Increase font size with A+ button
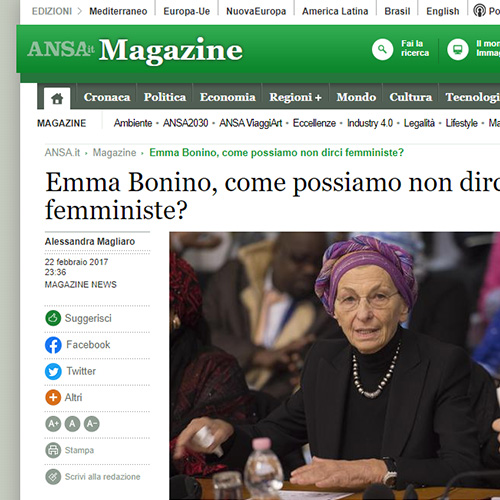Image resolution: width=500 pixels, height=500 pixels. [53, 424]
